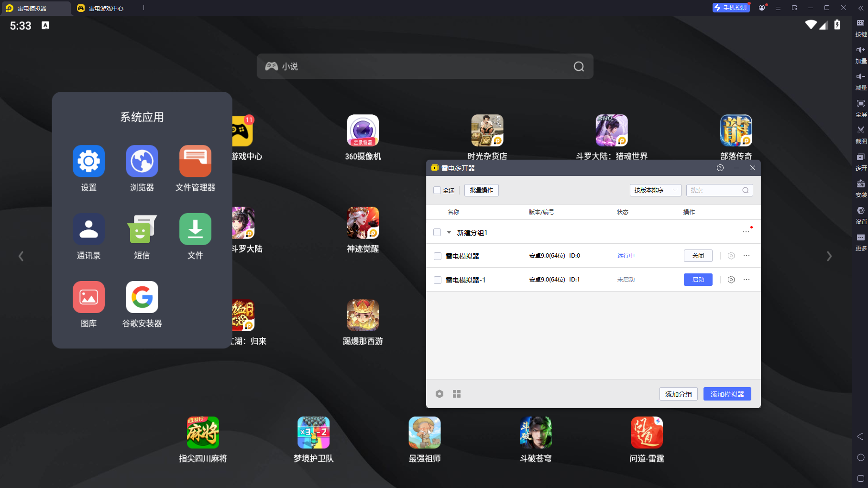This screenshot has height=488, width=868.
Task: Select the 雷电模拟器-1 instance checkbox
Action: [x=437, y=280]
